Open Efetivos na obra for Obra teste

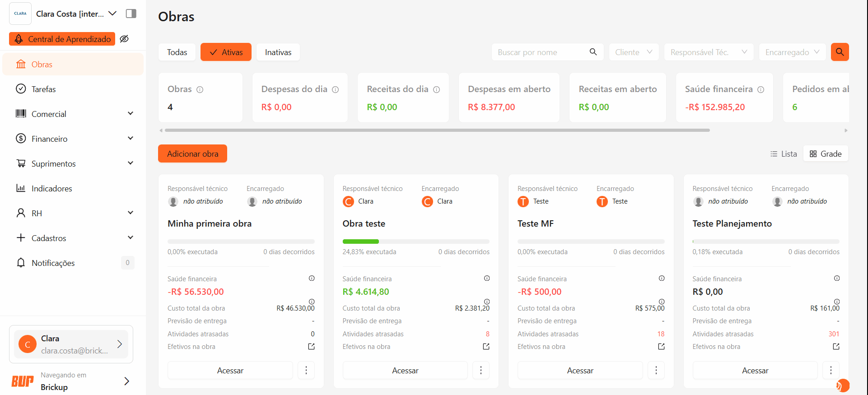click(486, 347)
